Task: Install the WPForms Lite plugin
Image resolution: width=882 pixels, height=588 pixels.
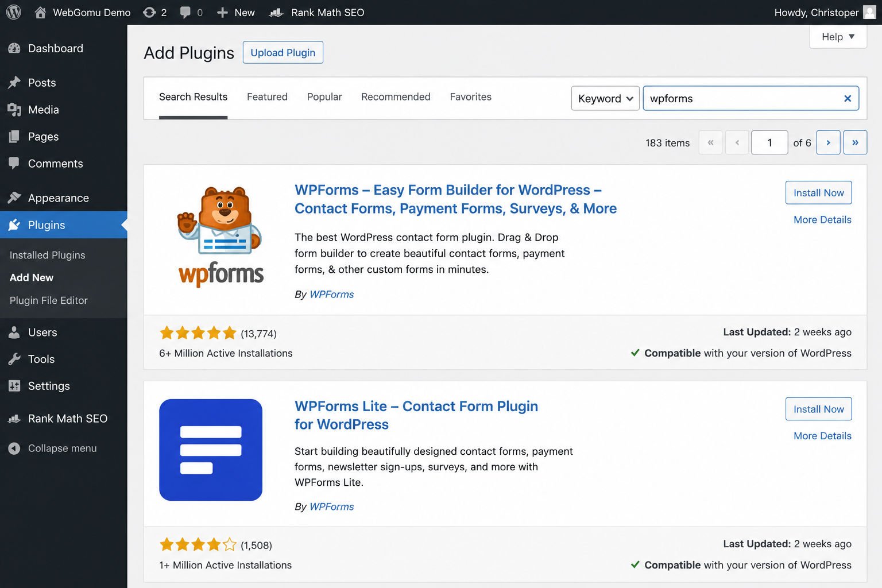Action: pyautogui.click(x=818, y=409)
